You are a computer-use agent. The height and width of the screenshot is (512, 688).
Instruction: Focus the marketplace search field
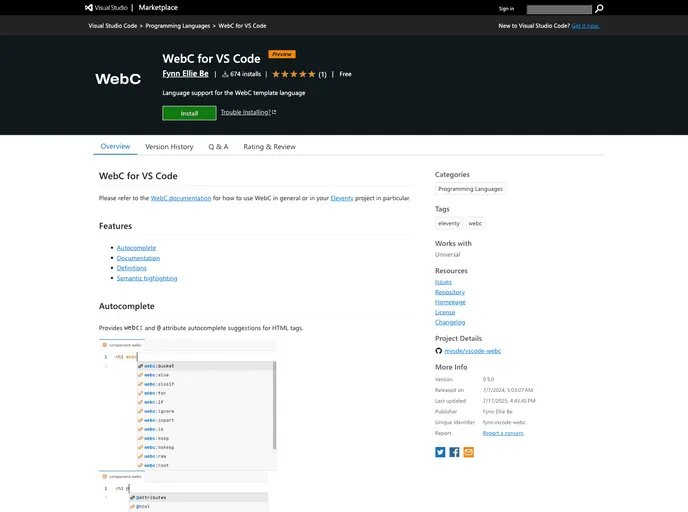(559, 9)
